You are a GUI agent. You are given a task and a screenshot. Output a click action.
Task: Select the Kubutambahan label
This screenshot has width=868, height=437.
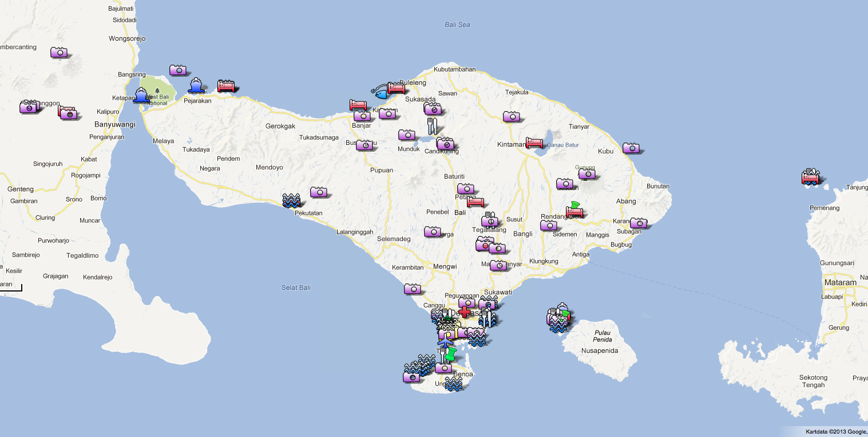[x=454, y=69]
